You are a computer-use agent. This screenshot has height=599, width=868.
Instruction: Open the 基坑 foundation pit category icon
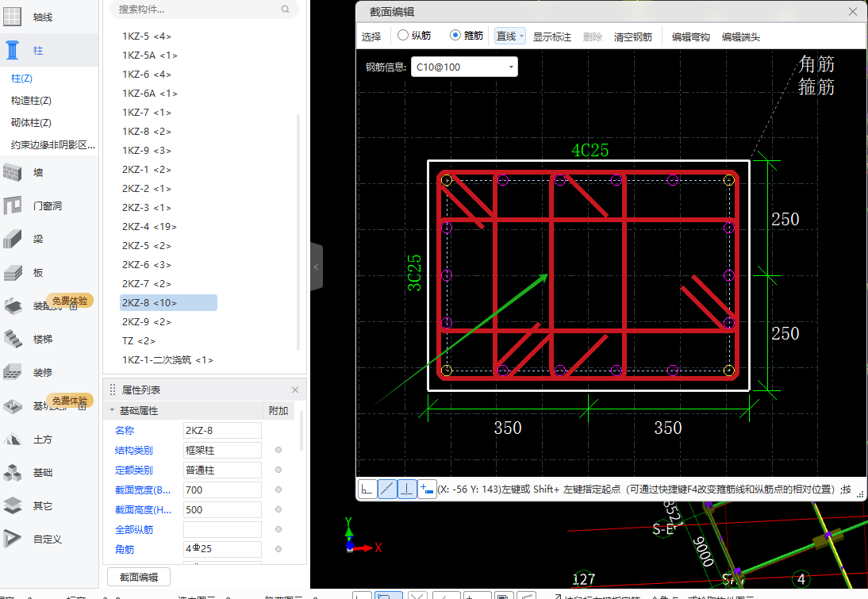click(12, 405)
